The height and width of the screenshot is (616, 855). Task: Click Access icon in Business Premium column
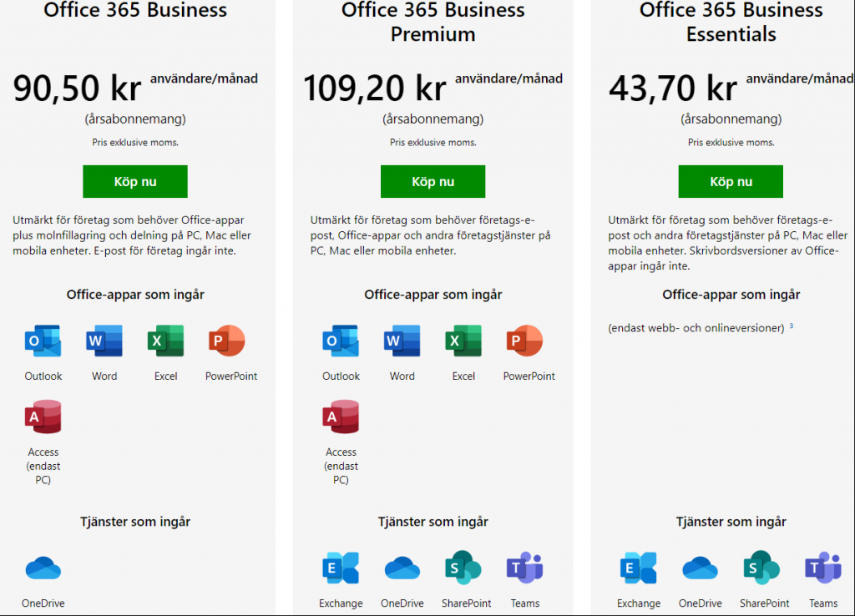(341, 417)
